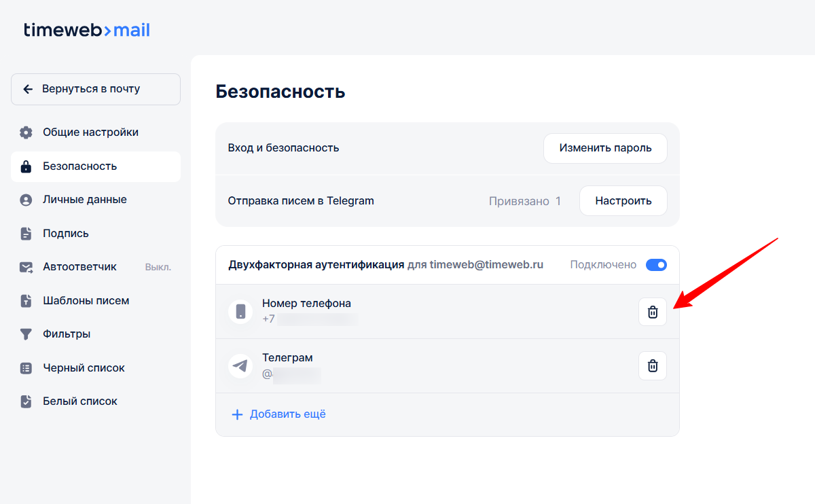Open the Подпись settings section
The image size is (815, 504).
click(x=66, y=234)
